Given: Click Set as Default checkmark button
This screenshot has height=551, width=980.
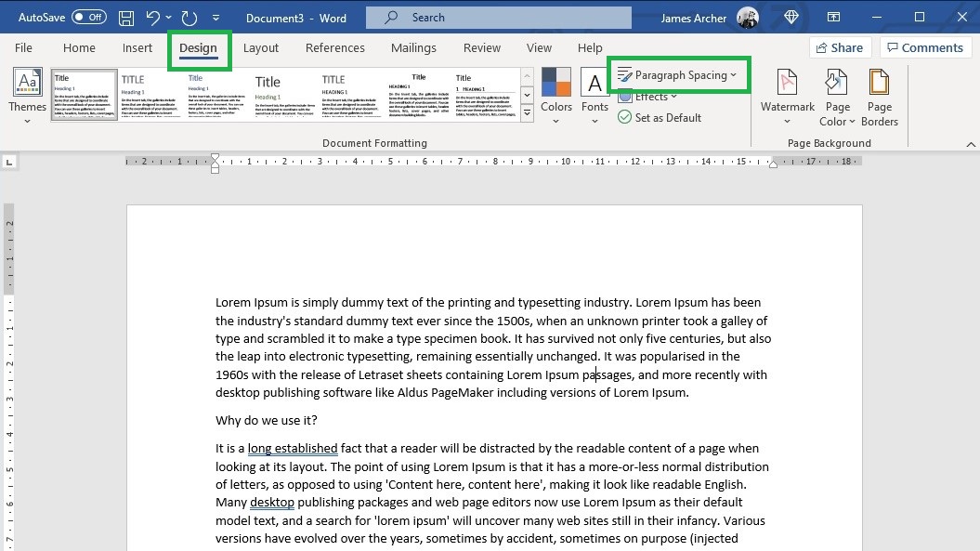Looking at the screenshot, I should (x=660, y=118).
